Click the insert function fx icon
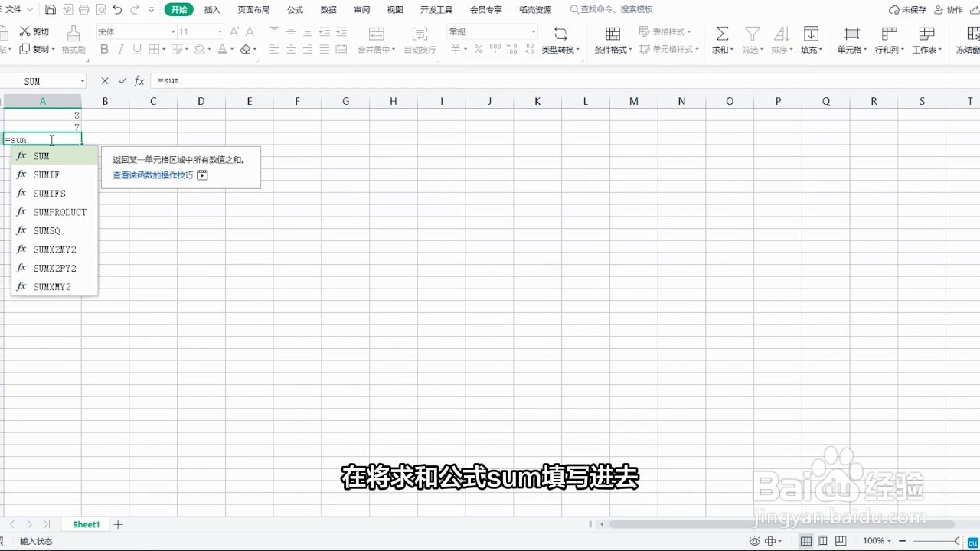This screenshot has width=980, height=551. pos(139,80)
